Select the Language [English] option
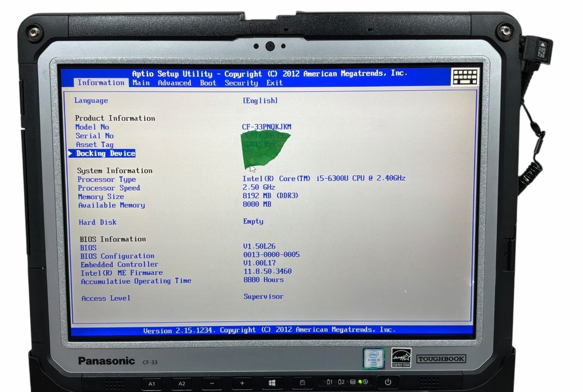This screenshot has height=392, width=583. click(260, 101)
